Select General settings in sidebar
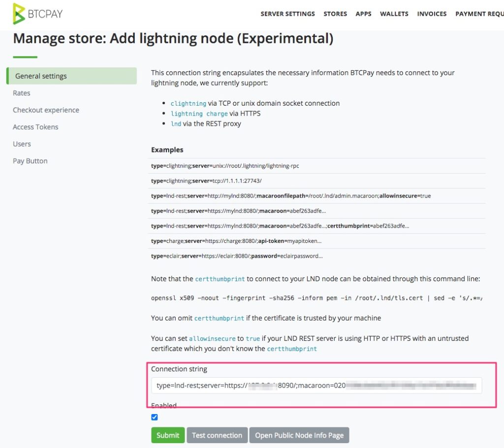 (72, 76)
